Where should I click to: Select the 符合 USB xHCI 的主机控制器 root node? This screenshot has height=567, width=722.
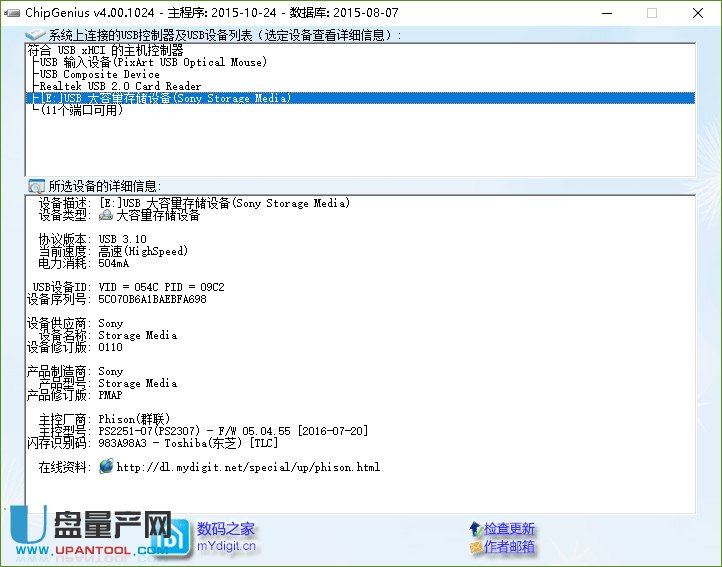click(106, 50)
